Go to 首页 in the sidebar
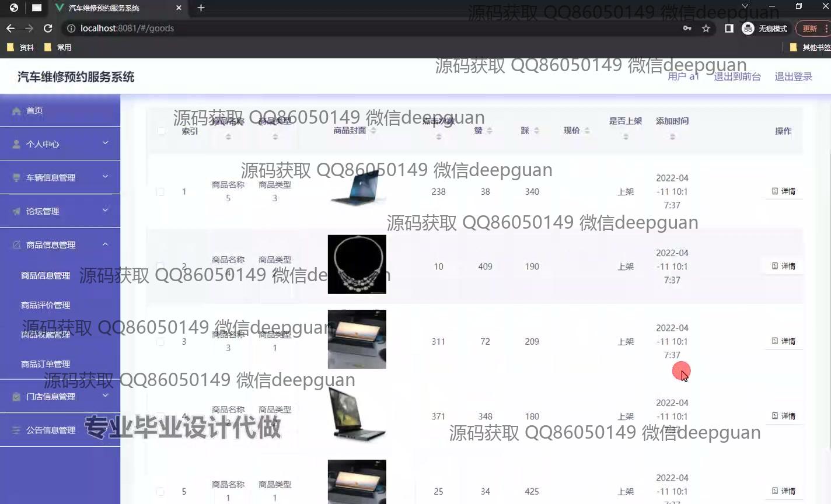This screenshot has height=504, width=831. [x=60, y=110]
